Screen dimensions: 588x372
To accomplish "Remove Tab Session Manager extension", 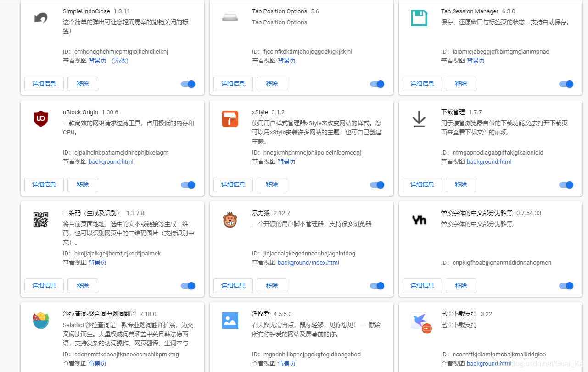I will (x=461, y=84).
